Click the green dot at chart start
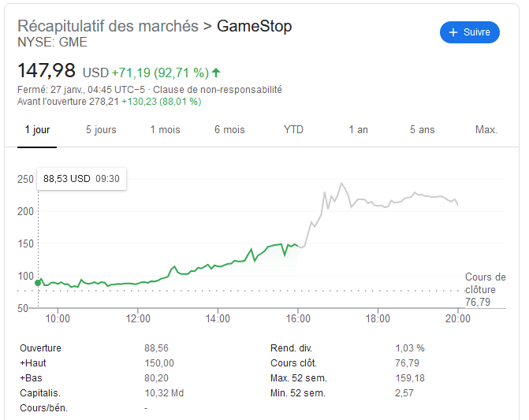This screenshot has width=529, height=420. 38,282
